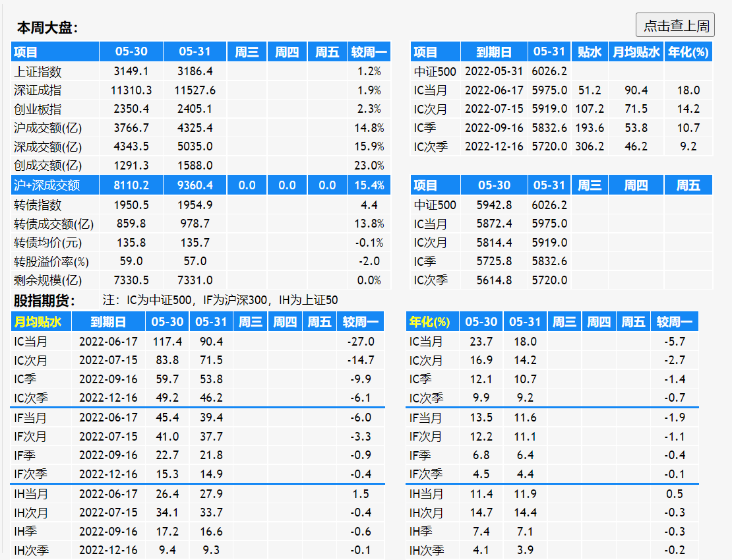Click the 较周一 header in 本周大盘 table
732x560 pixels.
[369, 52]
